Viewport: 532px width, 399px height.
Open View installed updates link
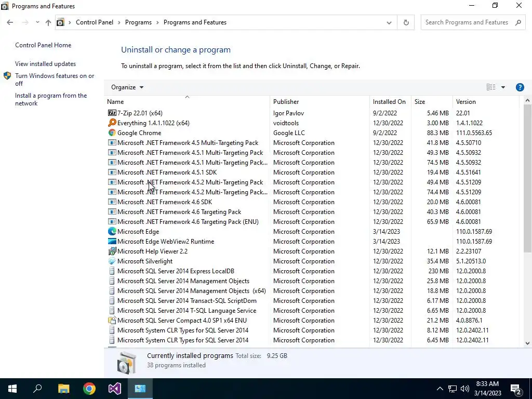[x=46, y=64]
